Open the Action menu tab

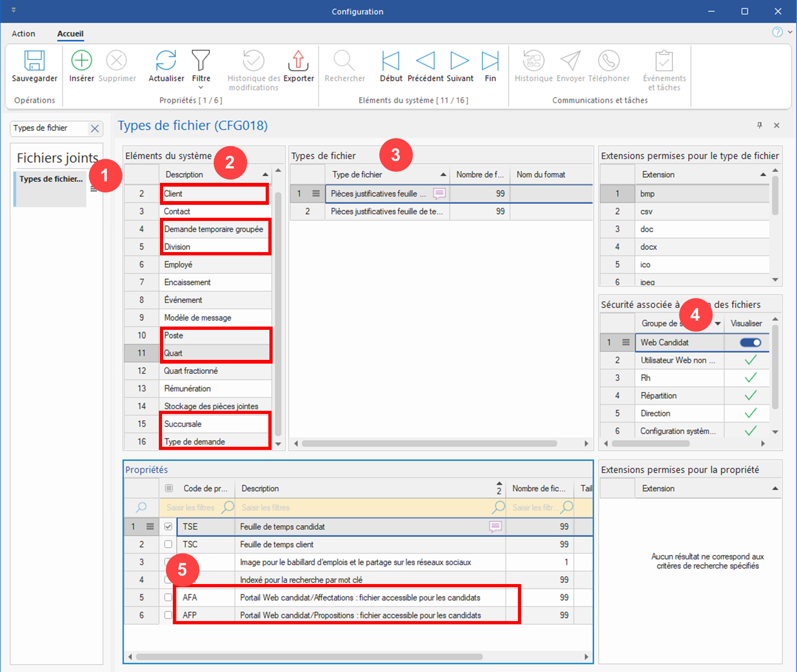[24, 34]
